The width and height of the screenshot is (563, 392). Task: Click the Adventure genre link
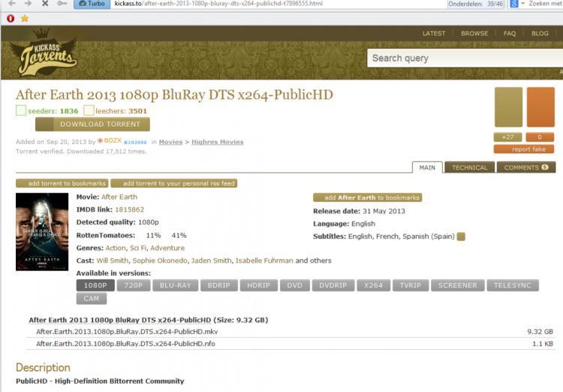point(167,248)
